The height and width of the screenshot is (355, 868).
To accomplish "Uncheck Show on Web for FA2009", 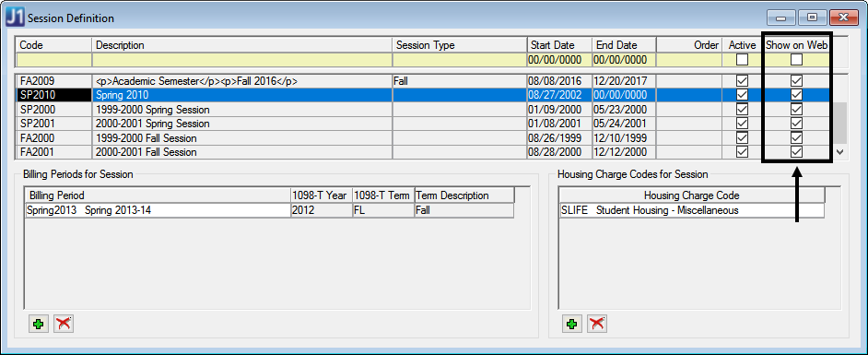I will (x=796, y=81).
